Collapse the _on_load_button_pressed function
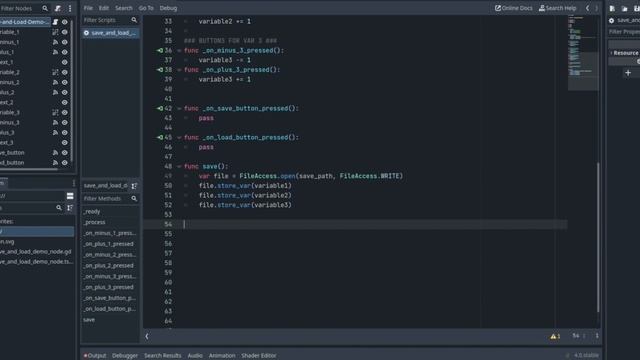 [179, 138]
